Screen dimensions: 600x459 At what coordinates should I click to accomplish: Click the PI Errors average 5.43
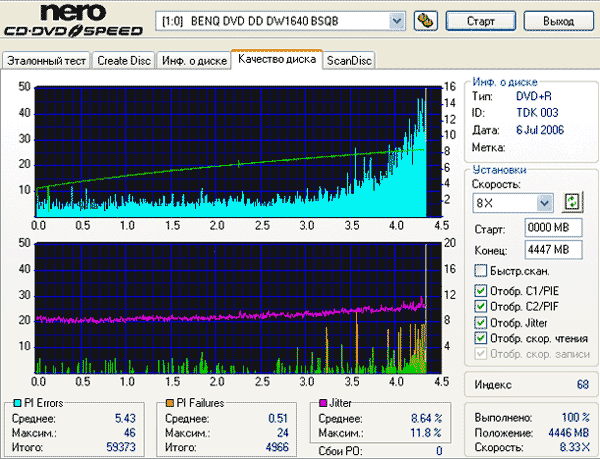point(125,418)
